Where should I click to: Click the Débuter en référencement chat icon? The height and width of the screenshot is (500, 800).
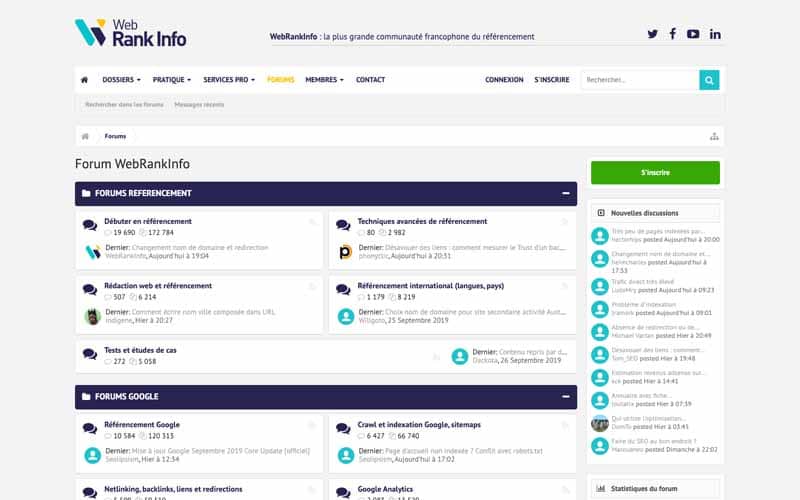[x=90, y=225]
